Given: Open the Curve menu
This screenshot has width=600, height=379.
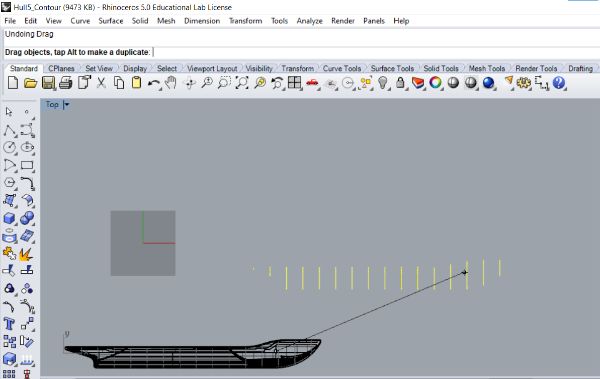Looking at the screenshot, I should [80, 21].
